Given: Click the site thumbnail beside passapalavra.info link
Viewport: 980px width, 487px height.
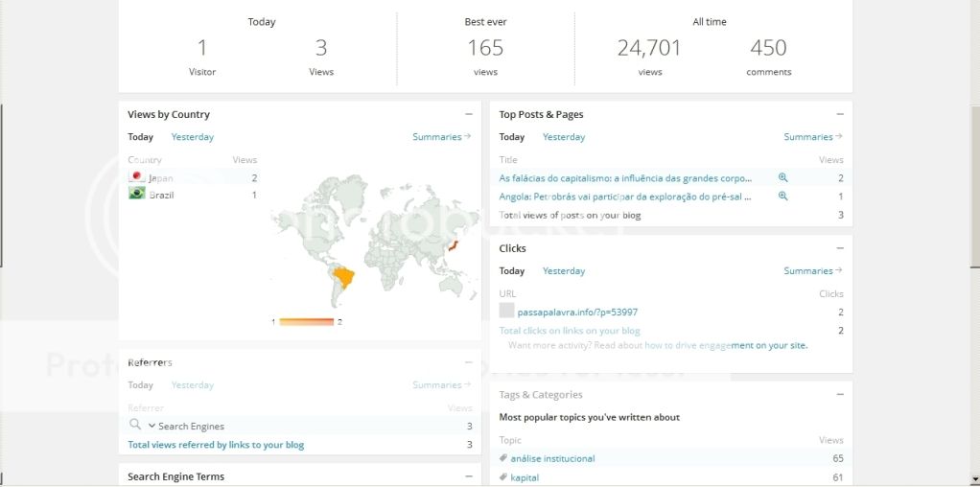Looking at the screenshot, I should pyautogui.click(x=507, y=311).
